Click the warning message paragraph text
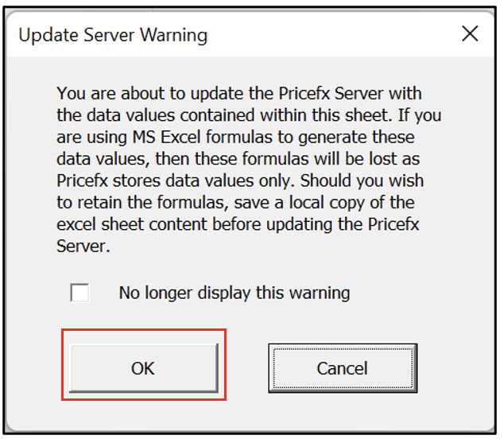 pos(248,169)
